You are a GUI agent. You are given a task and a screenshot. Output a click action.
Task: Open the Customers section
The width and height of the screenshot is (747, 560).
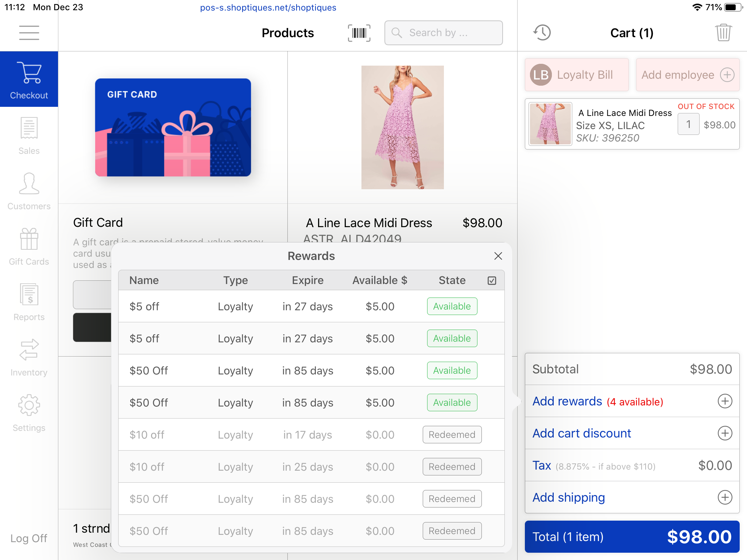pyautogui.click(x=29, y=191)
